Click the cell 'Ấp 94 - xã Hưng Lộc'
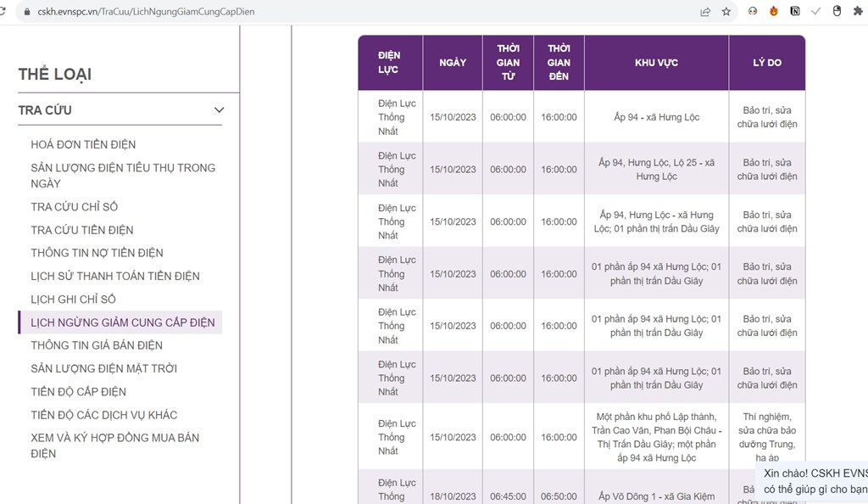This screenshot has width=868, height=504. click(657, 117)
